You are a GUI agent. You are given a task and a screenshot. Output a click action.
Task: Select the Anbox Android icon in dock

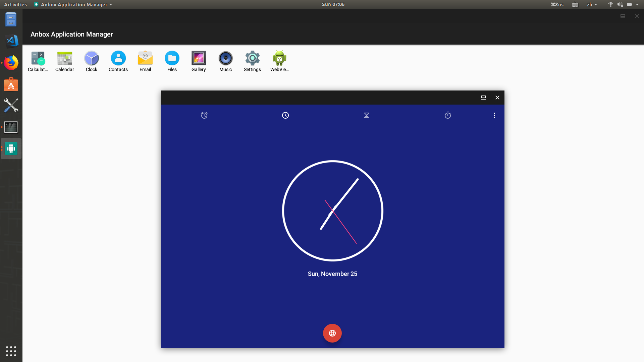pos(11,148)
